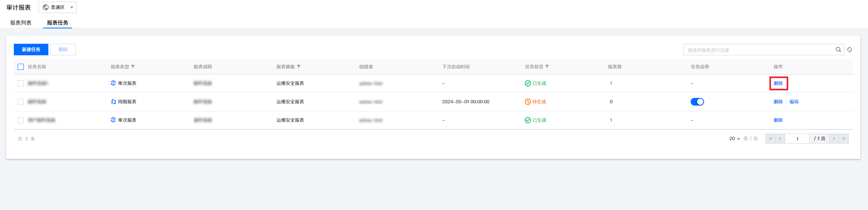Image resolution: width=868 pixels, height=210 pixels.
Task: Click filter funnel icon beside 任务状态 header
Action: tap(547, 67)
